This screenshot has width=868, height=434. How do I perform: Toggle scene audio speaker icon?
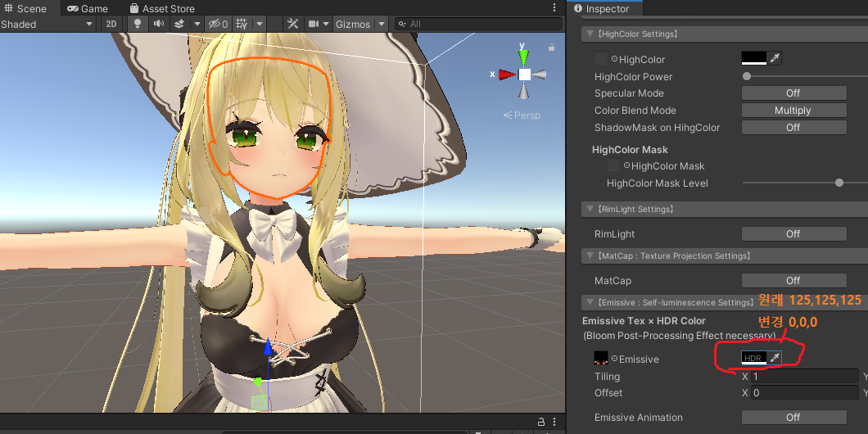pyautogui.click(x=159, y=24)
